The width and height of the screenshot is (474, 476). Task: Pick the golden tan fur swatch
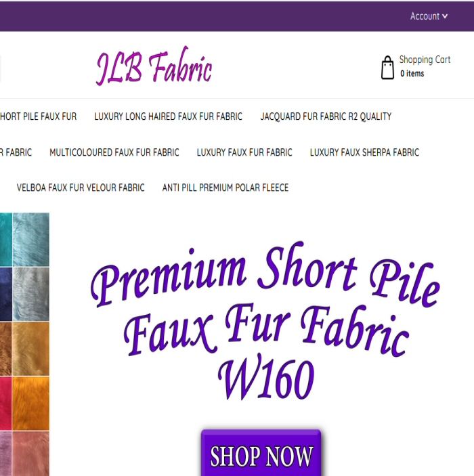30,349
